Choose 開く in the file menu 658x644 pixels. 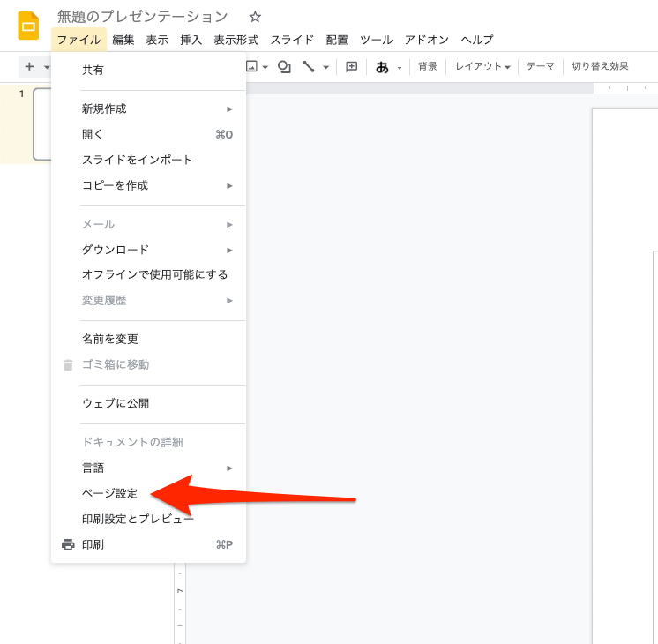click(148, 134)
